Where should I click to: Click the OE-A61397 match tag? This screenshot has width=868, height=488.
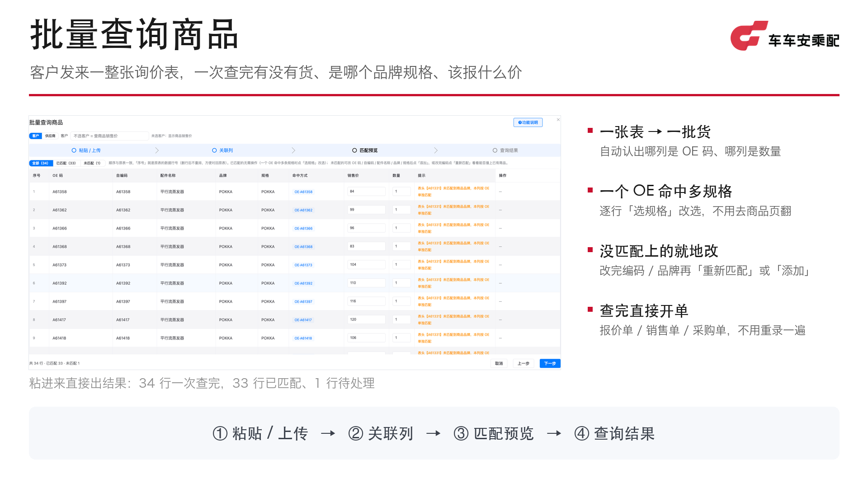[x=303, y=302]
